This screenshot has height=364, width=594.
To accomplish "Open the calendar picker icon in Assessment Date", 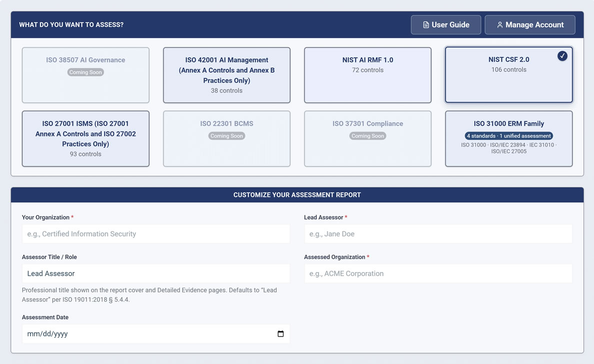I will 280,334.
